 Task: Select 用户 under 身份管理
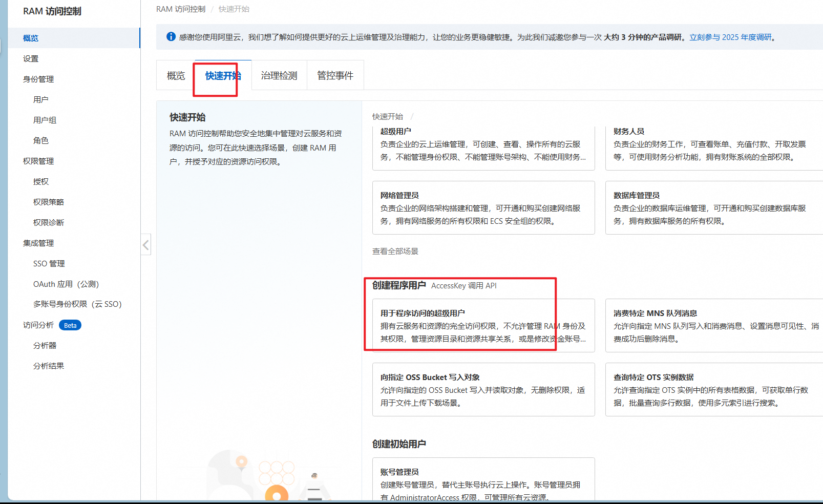(40, 99)
